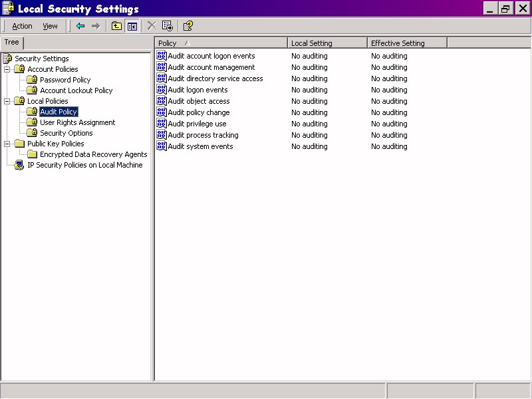The height and width of the screenshot is (399, 532).
Task: Select the Public Key Policies label
Action: click(x=56, y=144)
